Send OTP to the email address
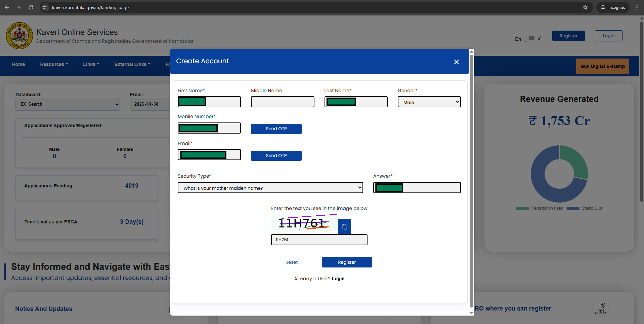 276,156
